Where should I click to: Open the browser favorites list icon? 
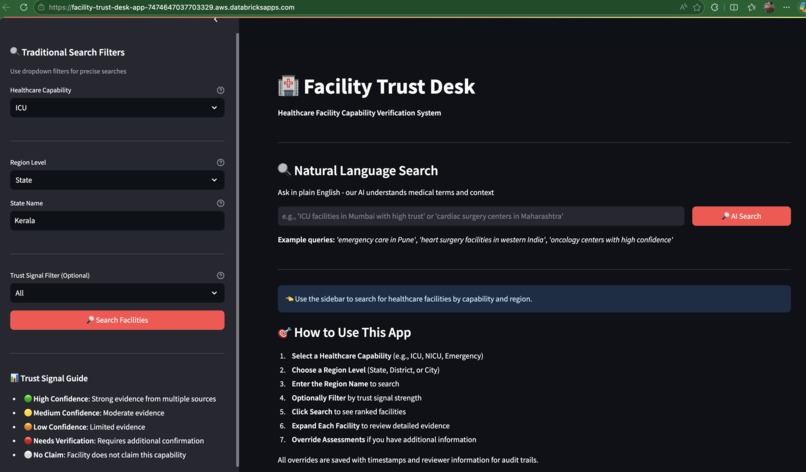[x=752, y=7]
